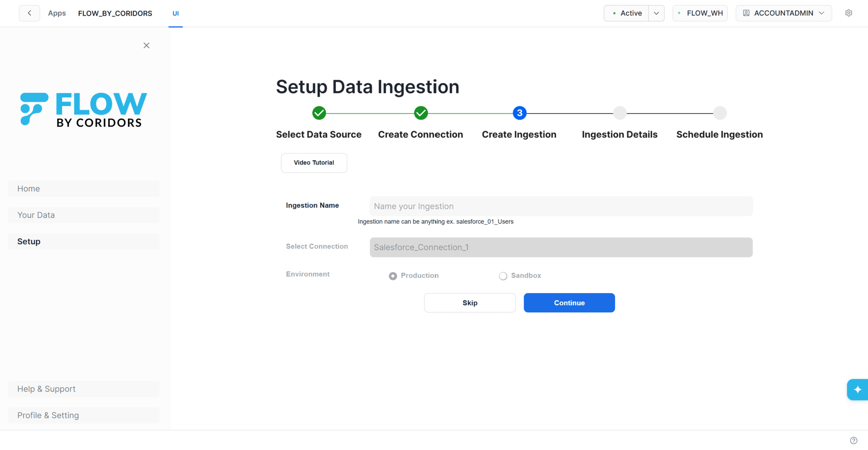
Task: Open the FLOW_WH warehouse selector
Action: click(x=700, y=13)
